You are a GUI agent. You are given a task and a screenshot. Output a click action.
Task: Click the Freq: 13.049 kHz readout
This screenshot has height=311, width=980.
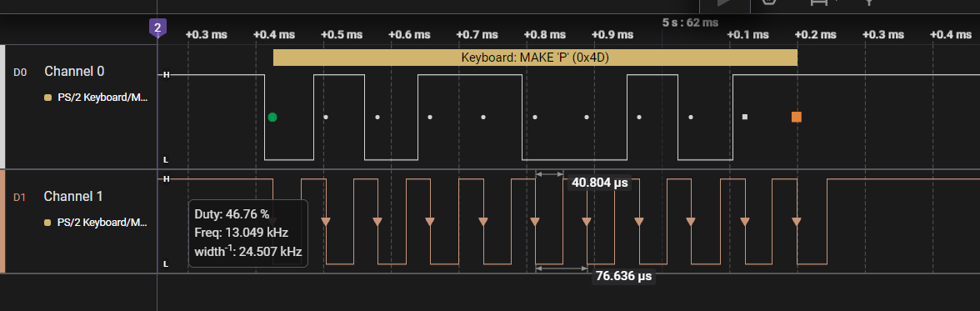click(x=242, y=233)
